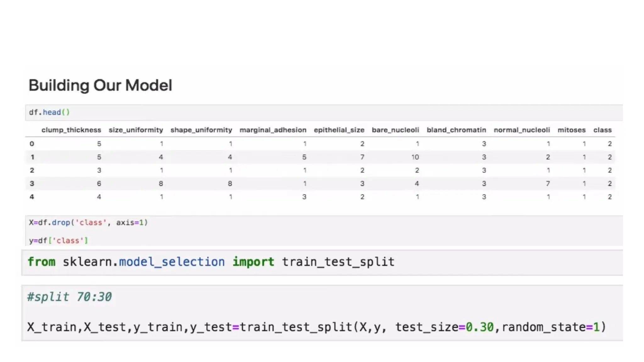The width and height of the screenshot is (644, 362).
Task: Click the df.head() code cell
Action: (49, 112)
